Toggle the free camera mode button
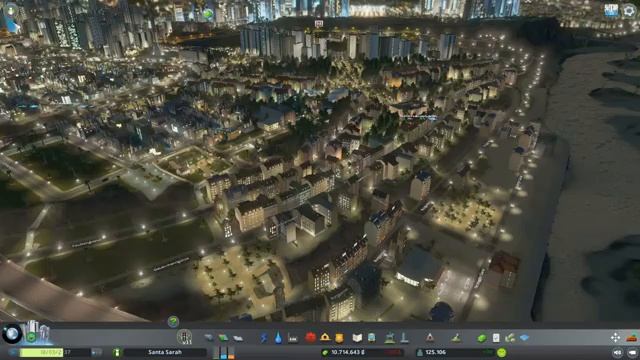640x360 pixels. 632,352
